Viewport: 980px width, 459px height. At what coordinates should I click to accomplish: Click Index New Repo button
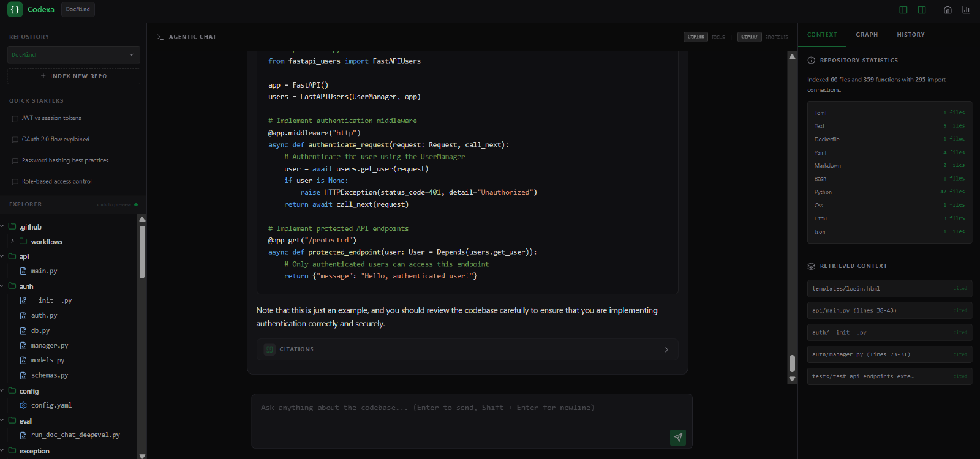[73, 76]
